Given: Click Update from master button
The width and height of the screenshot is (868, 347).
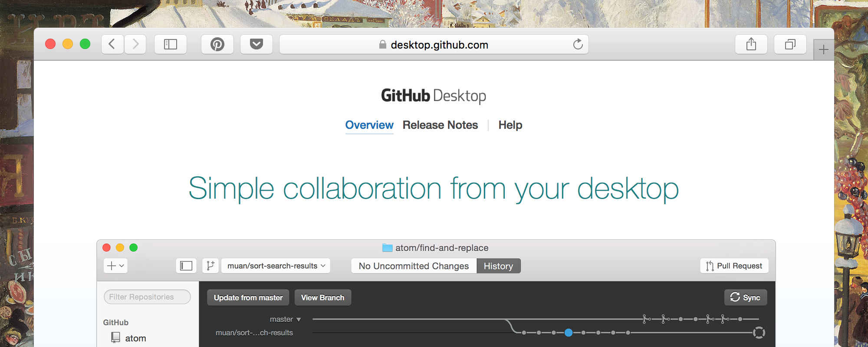Looking at the screenshot, I should pyautogui.click(x=248, y=298).
